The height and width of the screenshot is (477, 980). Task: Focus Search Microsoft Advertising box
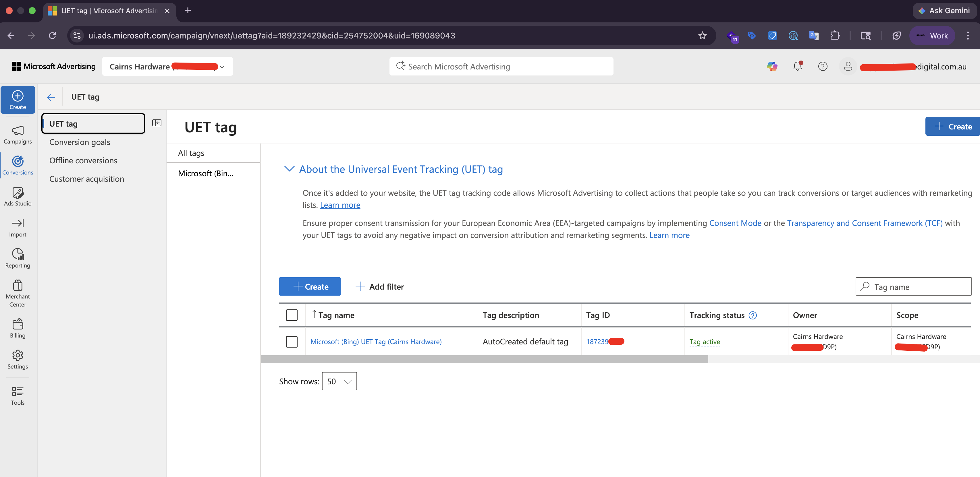501,67
